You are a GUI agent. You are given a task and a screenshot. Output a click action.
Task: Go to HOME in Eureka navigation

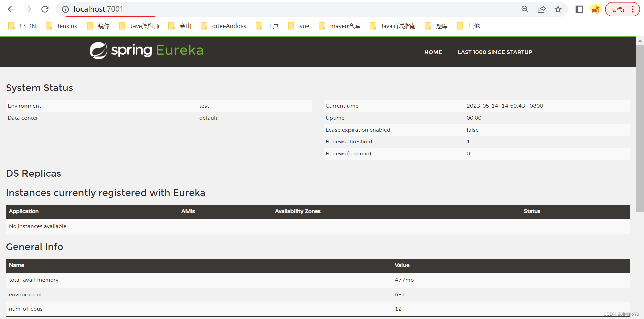tap(433, 52)
